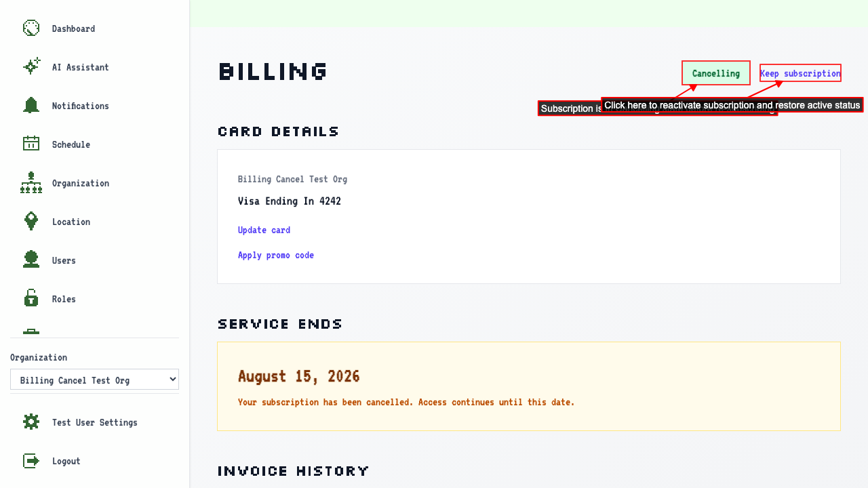
Task: Open the Users sidebar entry
Action: coord(64,260)
